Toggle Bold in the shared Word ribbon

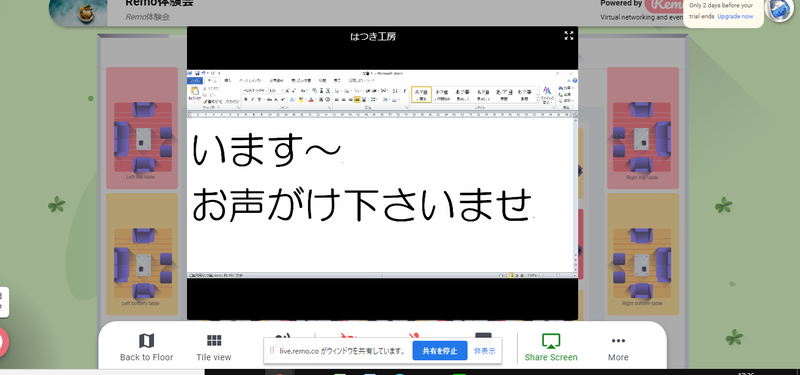pos(246,99)
